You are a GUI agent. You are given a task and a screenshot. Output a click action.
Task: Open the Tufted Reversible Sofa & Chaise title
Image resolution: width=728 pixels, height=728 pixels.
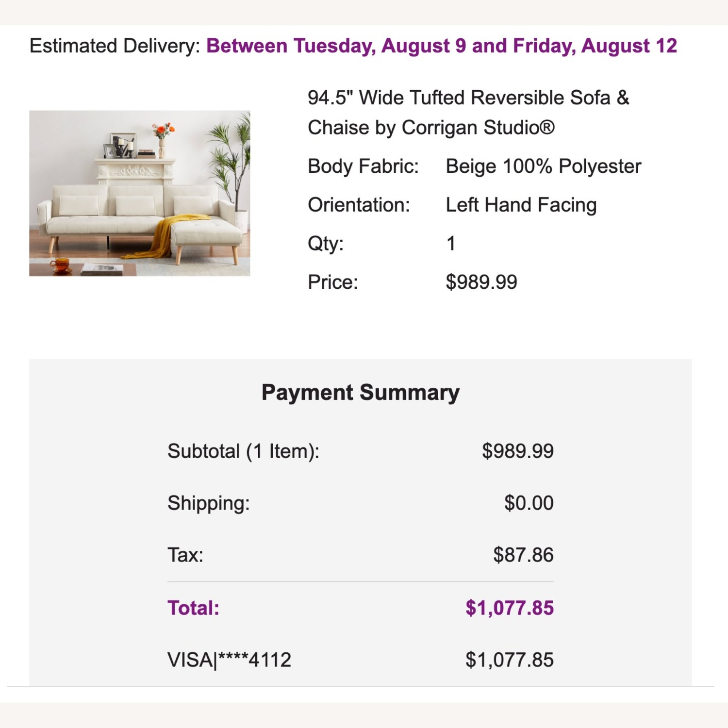coord(468,113)
